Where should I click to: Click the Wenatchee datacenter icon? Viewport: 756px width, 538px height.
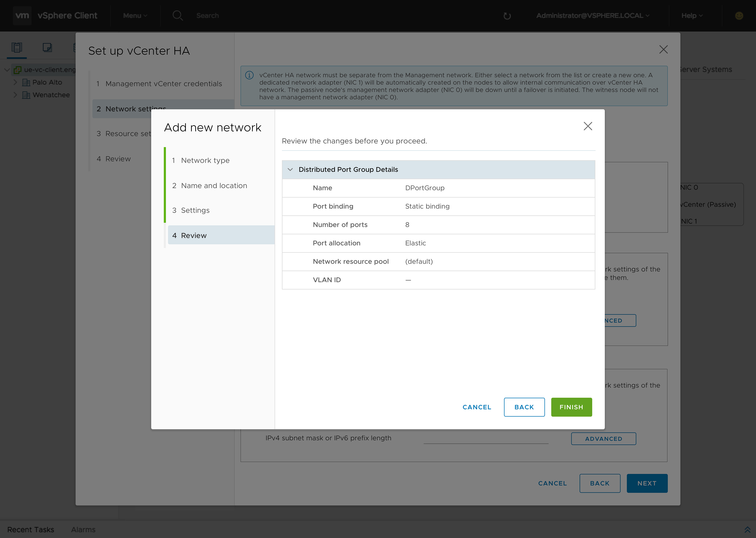point(26,95)
